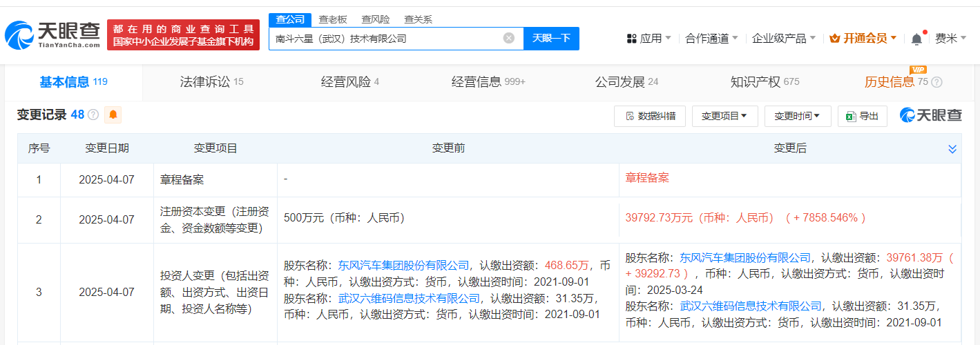980x345 pixels.
Task: Open 东风汽车集团股份有限公司 link in 变更后 column
Action: click(745, 257)
